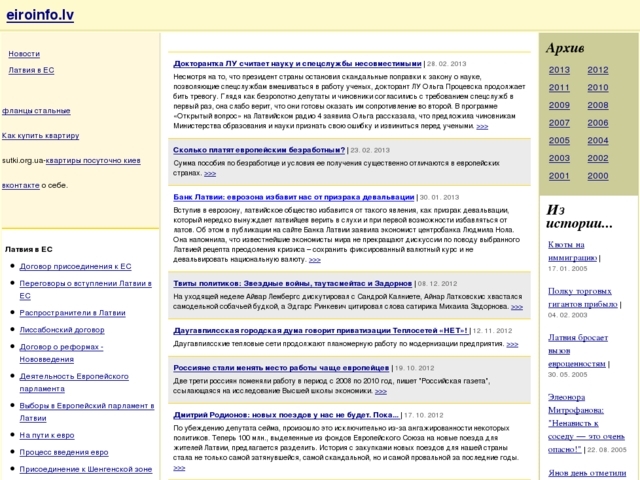View Деятельность Европейского парламента
The height and width of the screenshot is (480, 640).
pyautogui.click(x=74, y=382)
